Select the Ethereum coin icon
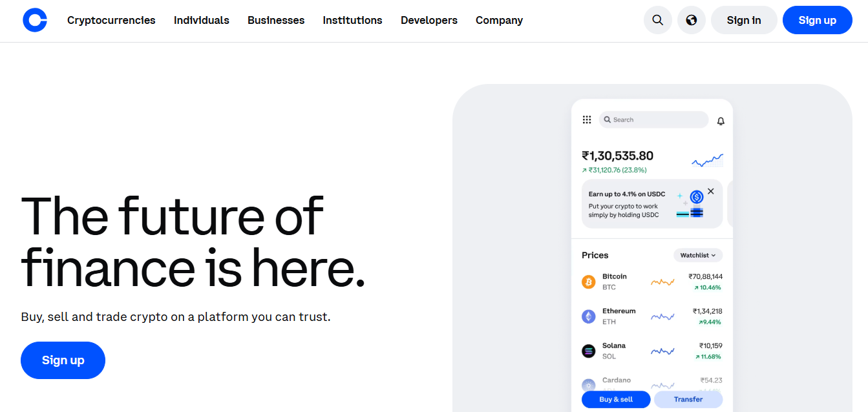This screenshot has height=412, width=868. point(588,316)
